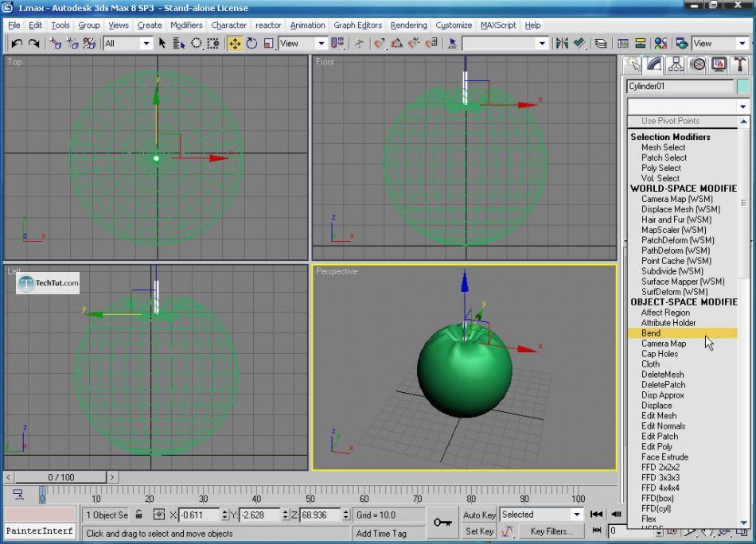
Task: Click the time slider right arrow
Action: (112, 477)
